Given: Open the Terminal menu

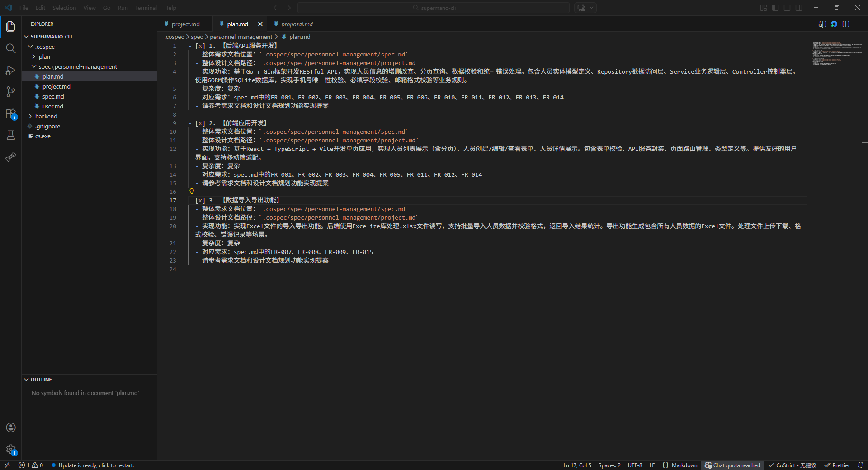Looking at the screenshot, I should [146, 8].
